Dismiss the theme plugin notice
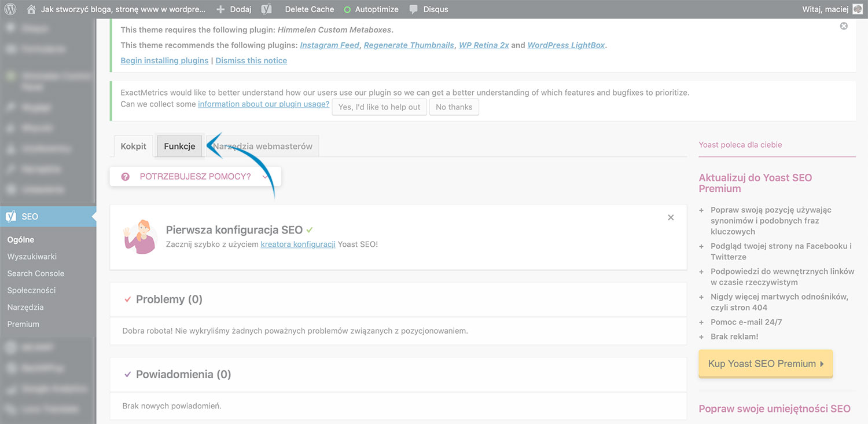 coord(843,26)
